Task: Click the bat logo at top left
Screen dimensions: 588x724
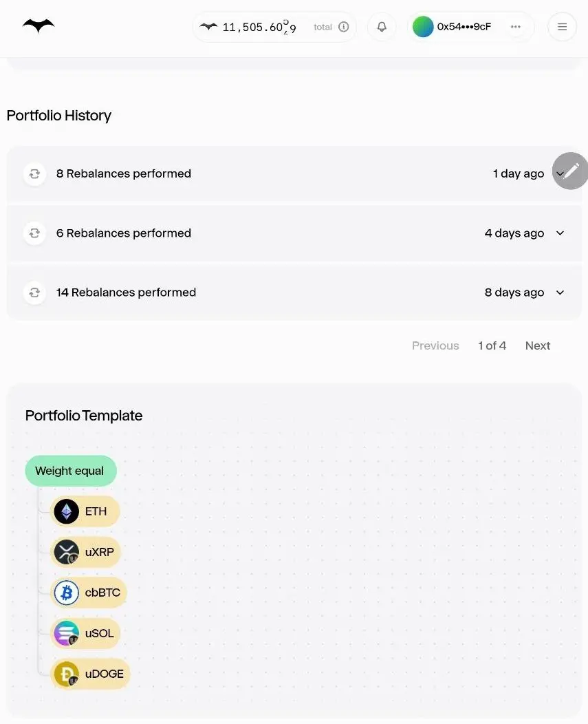Action: [39, 26]
